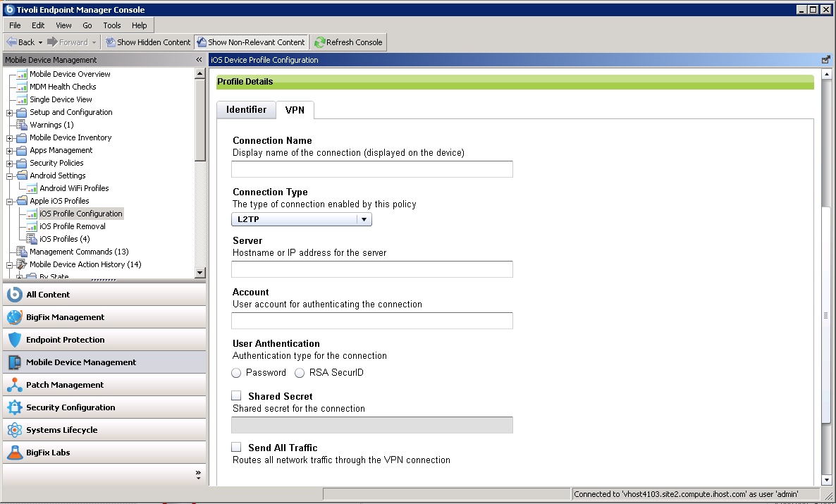Viewport: 836px width, 504px height.
Task: Click the content pane vertical scrollbar thumb
Action: tap(826, 314)
